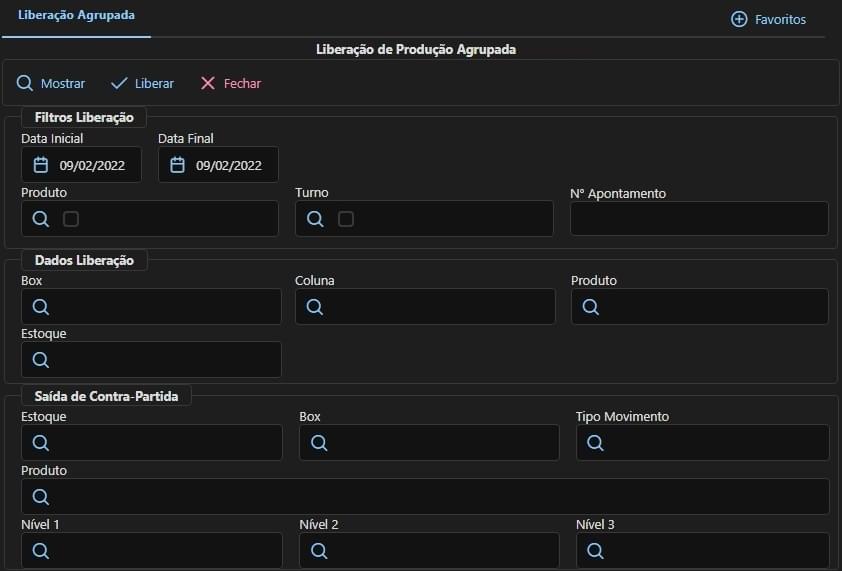The height and width of the screenshot is (571, 842).
Task: Open Estoque lookup in Dados Liberação
Action: (x=41, y=359)
